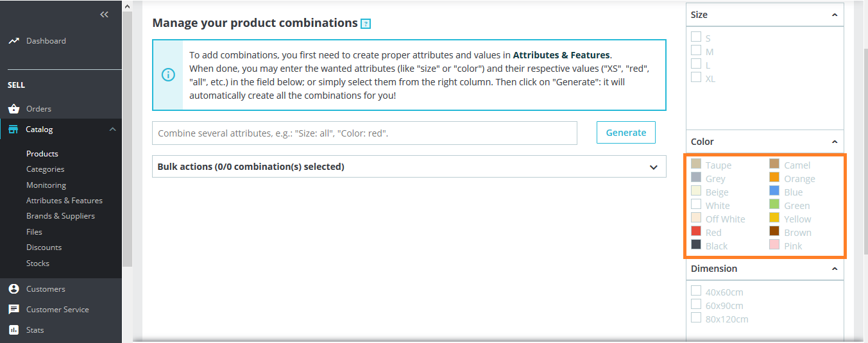868x343 pixels.
Task: Collapse the Size attribute panel
Action: coord(834,15)
